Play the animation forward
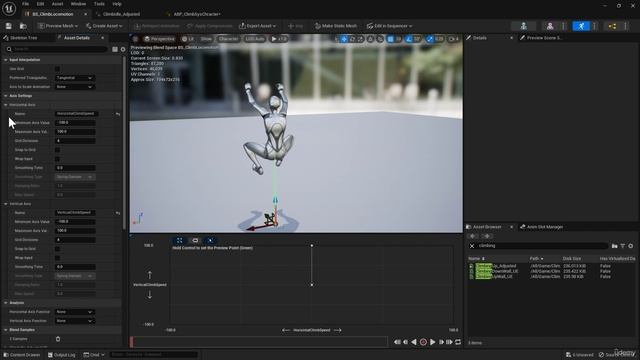 [x=433, y=342]
